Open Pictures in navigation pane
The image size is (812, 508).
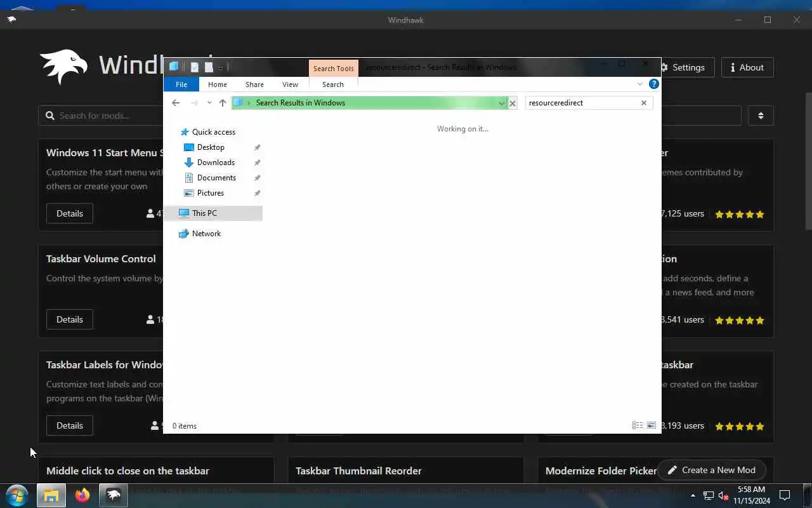coord(210,193)
